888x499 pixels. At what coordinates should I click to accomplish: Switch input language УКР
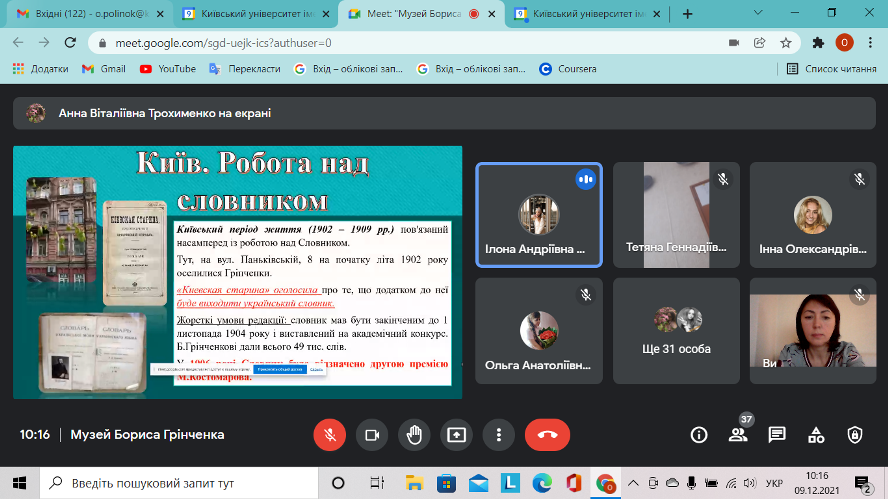coord(774,483)
